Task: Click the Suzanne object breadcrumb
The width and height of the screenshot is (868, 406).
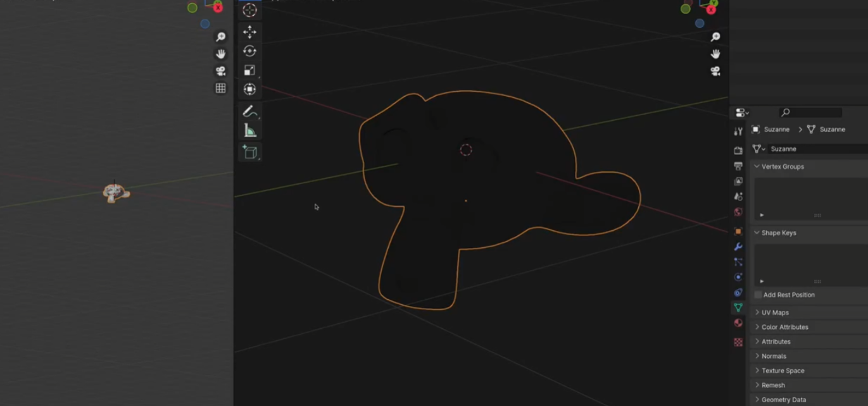Action: [x=771, y=129]
